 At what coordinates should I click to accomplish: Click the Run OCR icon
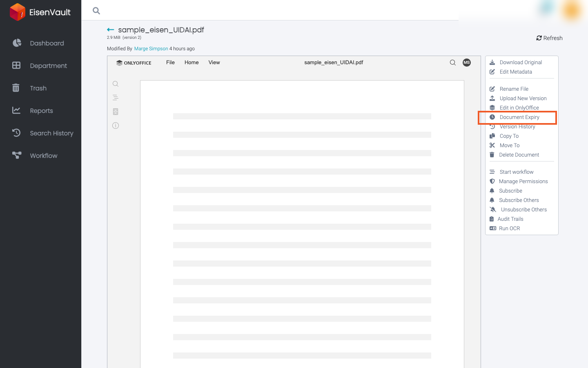click(493, 228)
